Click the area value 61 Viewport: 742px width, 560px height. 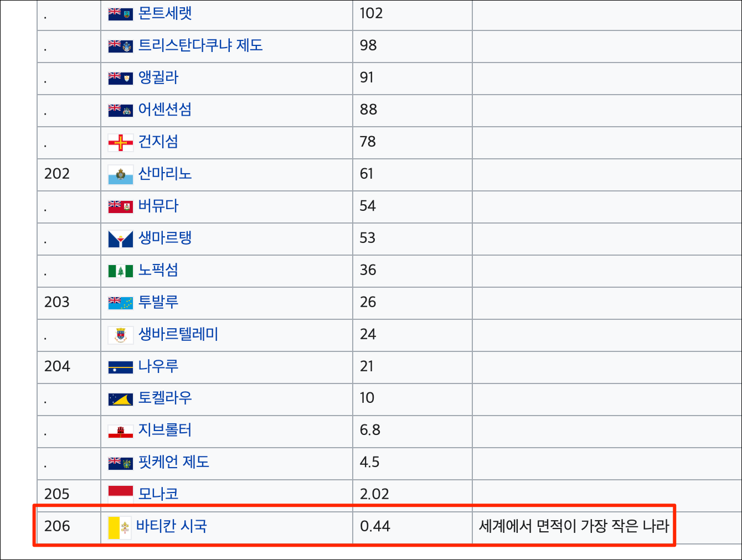(x=367, y=174)
